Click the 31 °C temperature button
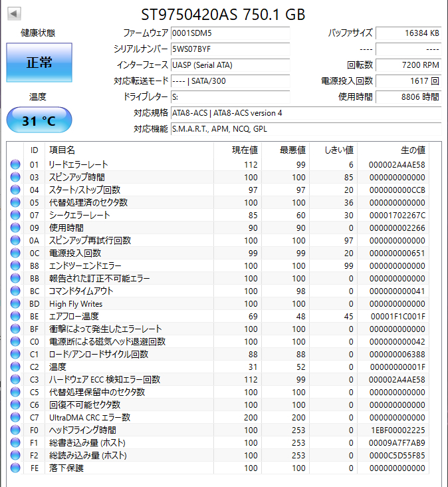Viewport: 448px width, 487px height. 39,120
